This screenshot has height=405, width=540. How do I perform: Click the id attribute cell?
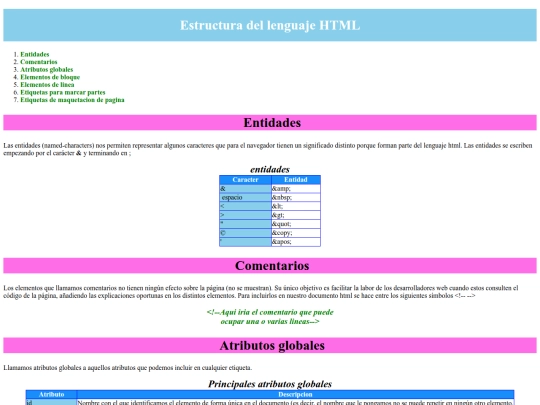tap(51, 402)
